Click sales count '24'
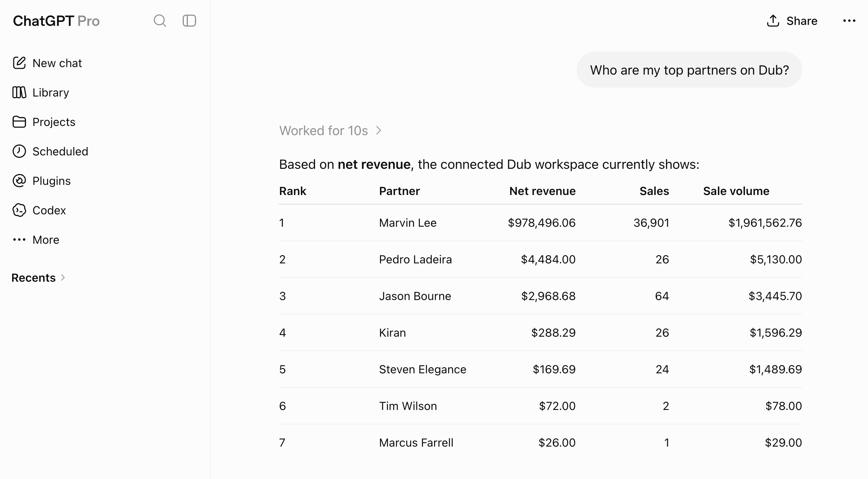 (x=663, y=369)
